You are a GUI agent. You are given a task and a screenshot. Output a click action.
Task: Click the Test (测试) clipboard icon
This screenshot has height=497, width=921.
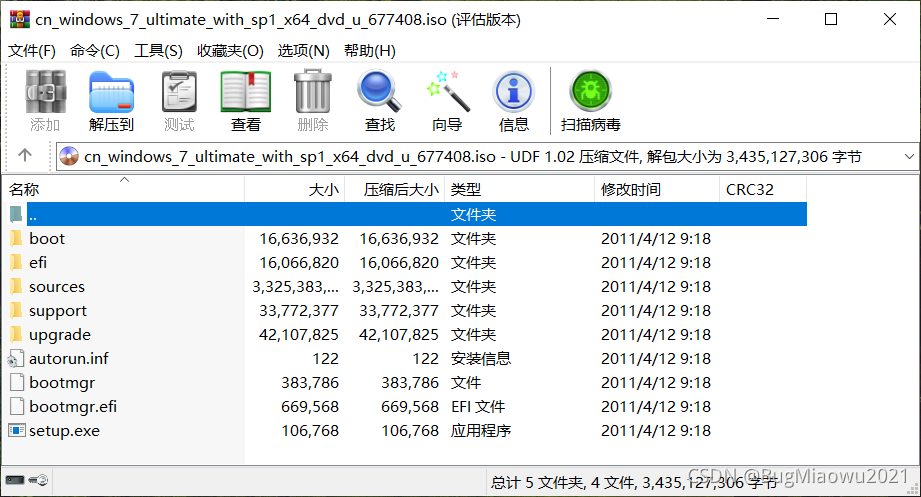tap(179, 91)
